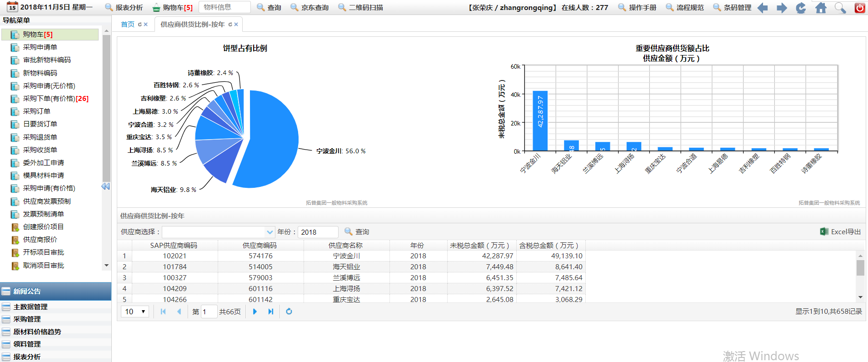Click the 取消项目审批 icon
This screenshot has height=362, width=868.
15,266
